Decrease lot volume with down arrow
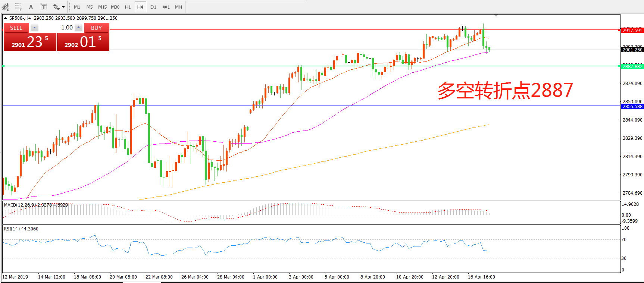This screenshot has width=644, height=283. 34,28
